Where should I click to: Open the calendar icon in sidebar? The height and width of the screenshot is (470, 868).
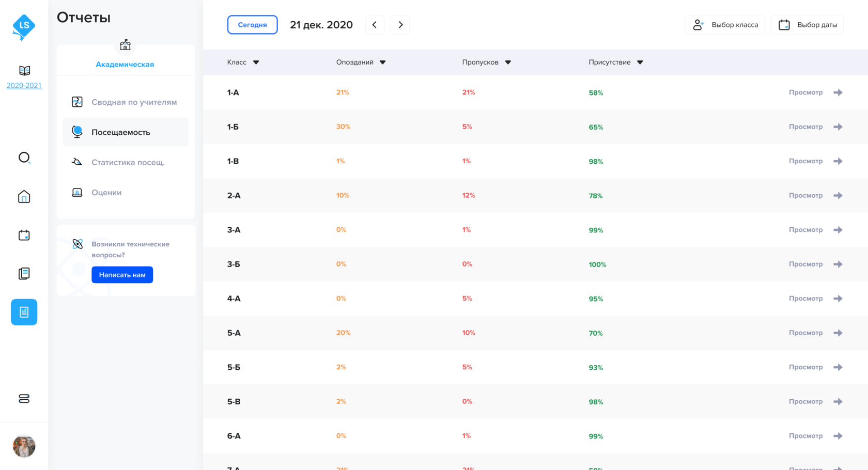(x=24, y=236)
